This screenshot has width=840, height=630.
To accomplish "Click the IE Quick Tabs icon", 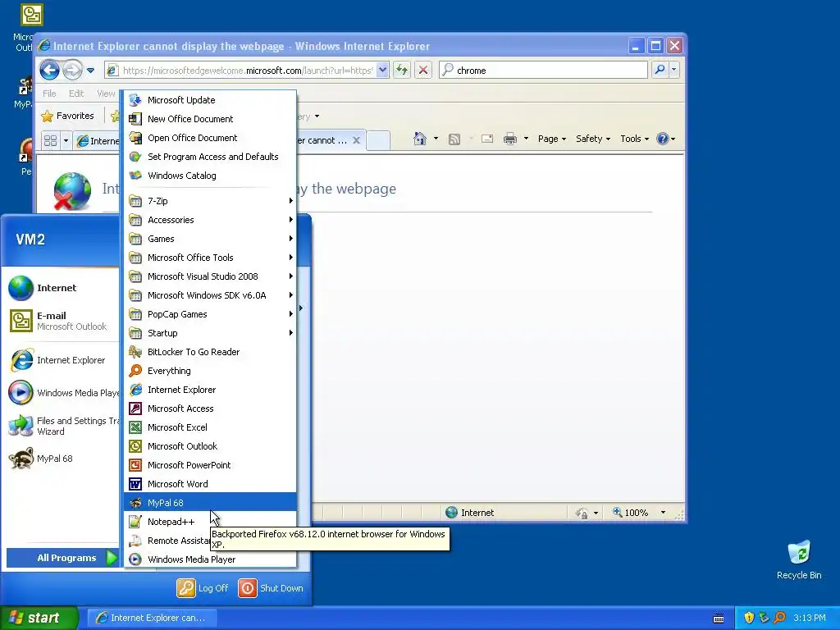I will [50, 140].
